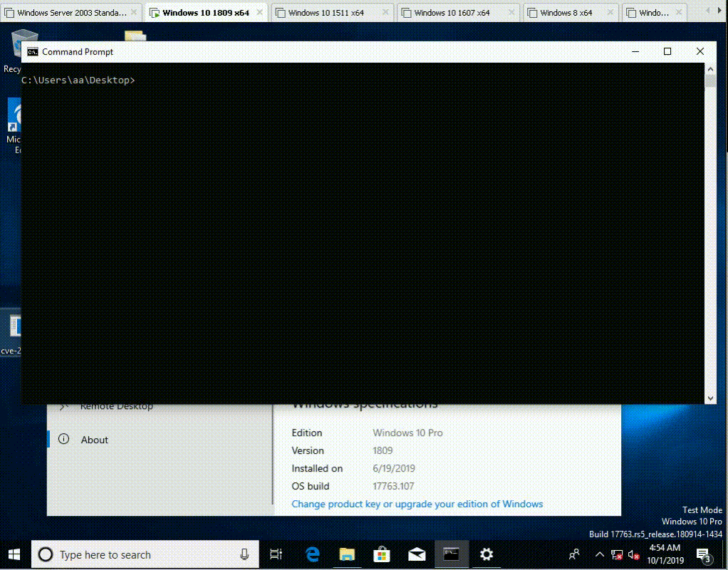The width and height of the screenshot is (728, 570).
Task: Click Change product key or upgrade link
Action: pos(417,504)
